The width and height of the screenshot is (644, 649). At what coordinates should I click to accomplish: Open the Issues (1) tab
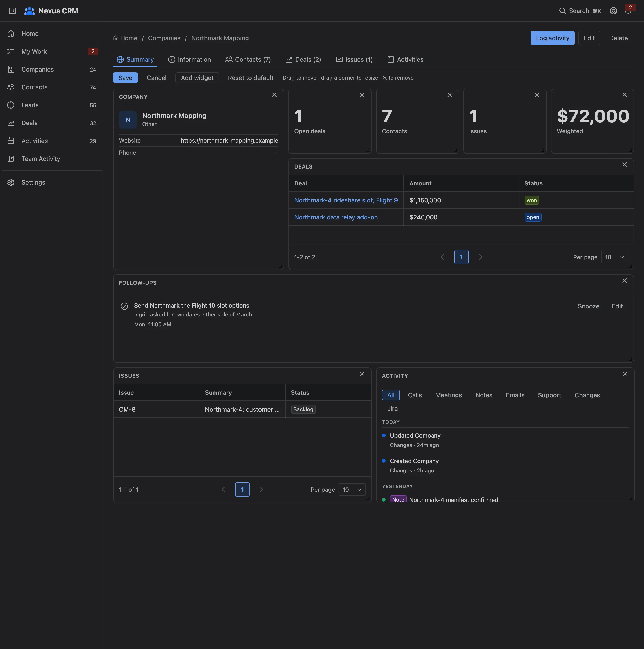[x=354, y=59]
